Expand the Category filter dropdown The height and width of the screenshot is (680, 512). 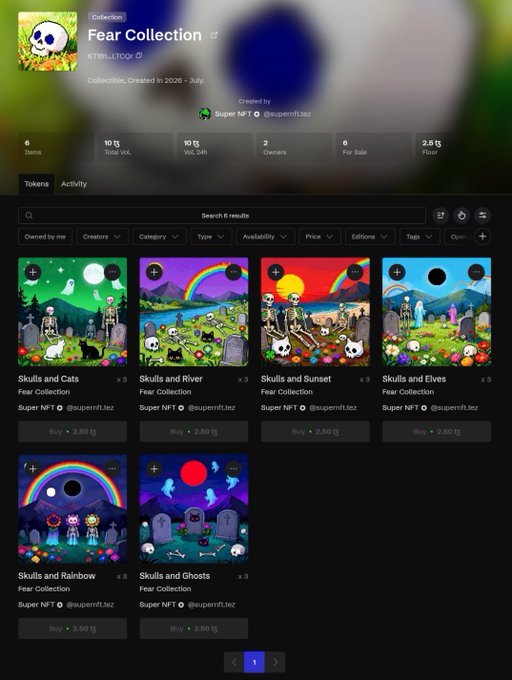[159, 236]
